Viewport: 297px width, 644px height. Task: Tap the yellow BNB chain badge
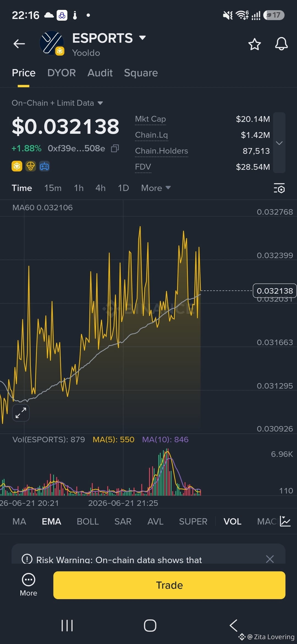pos(17,166)
